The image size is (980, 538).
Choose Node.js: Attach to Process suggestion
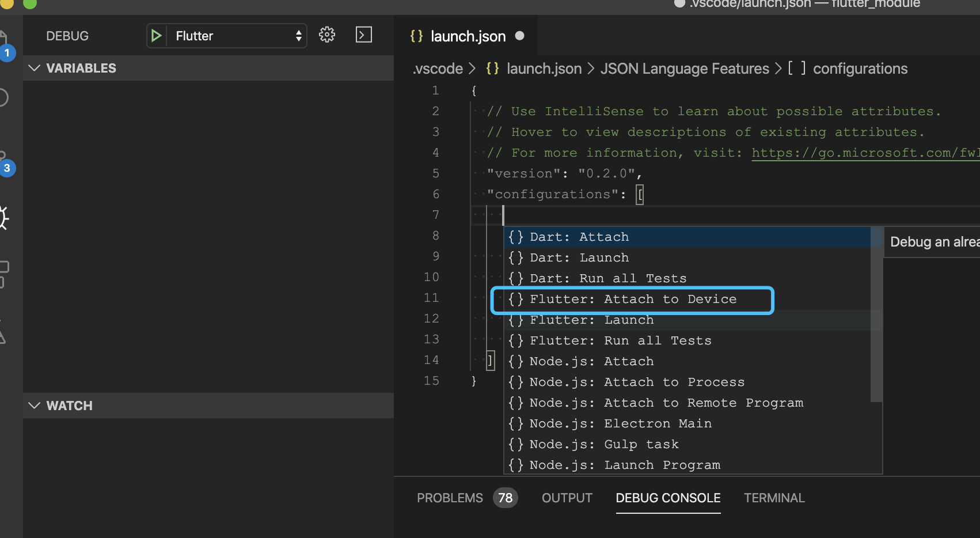pos(687,382)
